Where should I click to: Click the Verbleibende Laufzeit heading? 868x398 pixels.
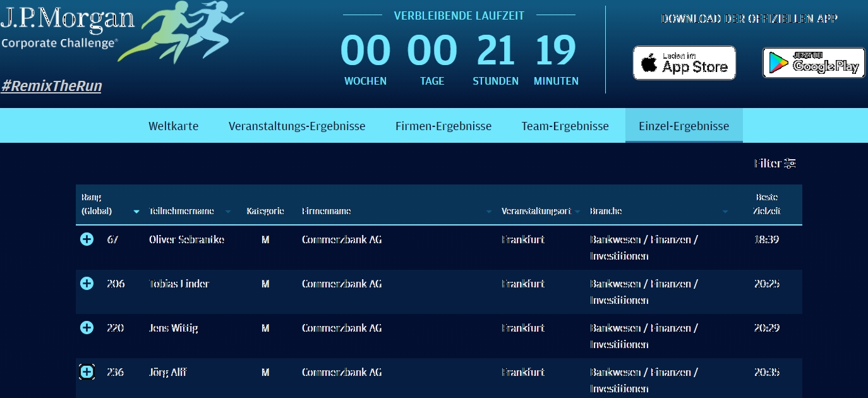[x=459, y=16]
